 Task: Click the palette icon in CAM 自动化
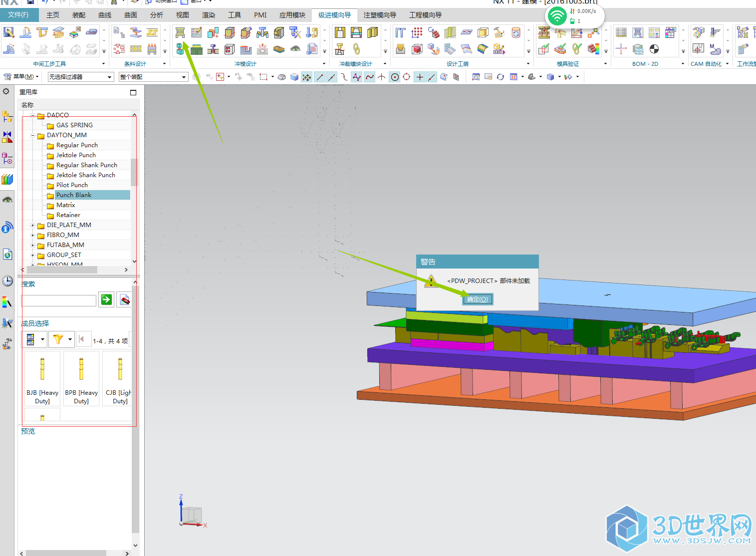pyautogui.click(x=698, y=33)
